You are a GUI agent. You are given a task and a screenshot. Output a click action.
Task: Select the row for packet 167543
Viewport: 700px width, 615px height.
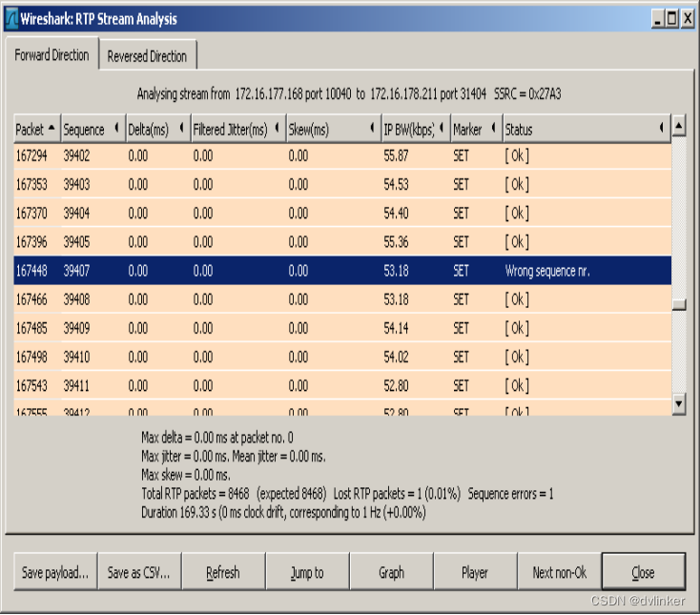(342, 385)
